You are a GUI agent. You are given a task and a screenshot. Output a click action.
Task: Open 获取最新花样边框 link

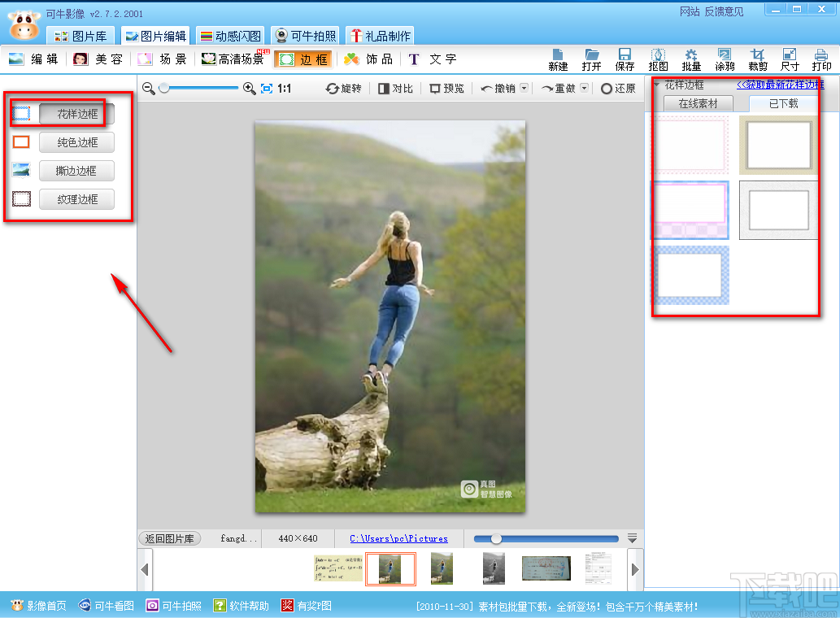pyautogui.click(x=780, y=85)
